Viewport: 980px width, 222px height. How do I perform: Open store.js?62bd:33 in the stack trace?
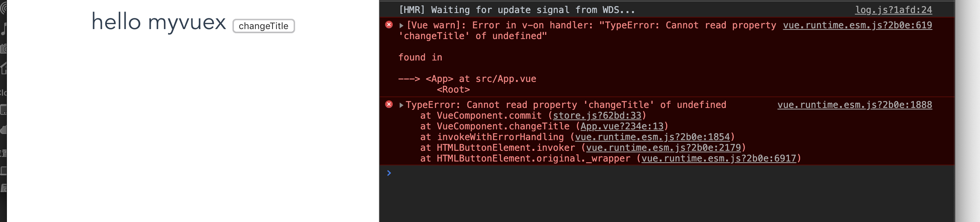click(597, 116)
